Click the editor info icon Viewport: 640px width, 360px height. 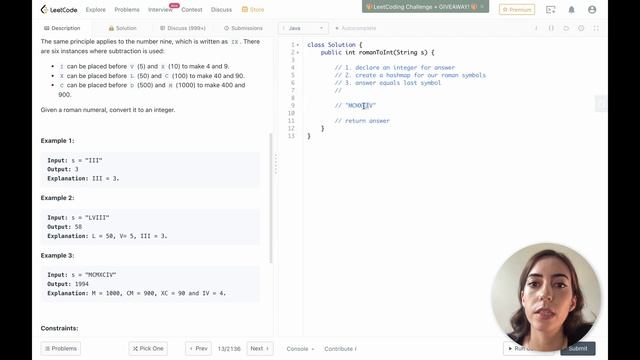pos(536,28)
